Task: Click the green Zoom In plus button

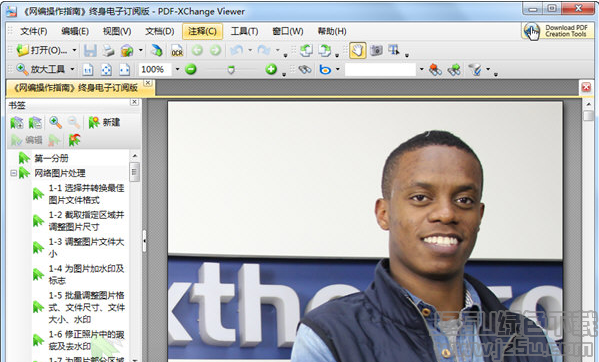Action: click(x=271, y=69)
